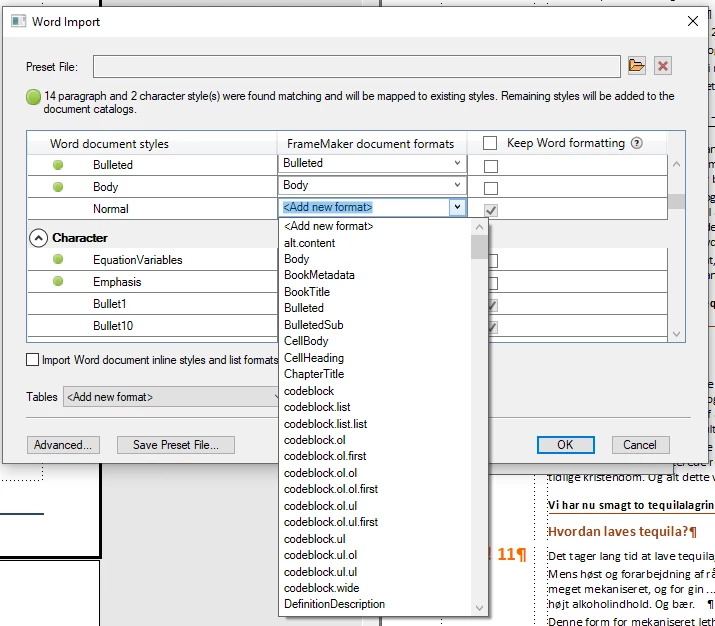
Task: Select alt.content from format list
Action: 309,243
